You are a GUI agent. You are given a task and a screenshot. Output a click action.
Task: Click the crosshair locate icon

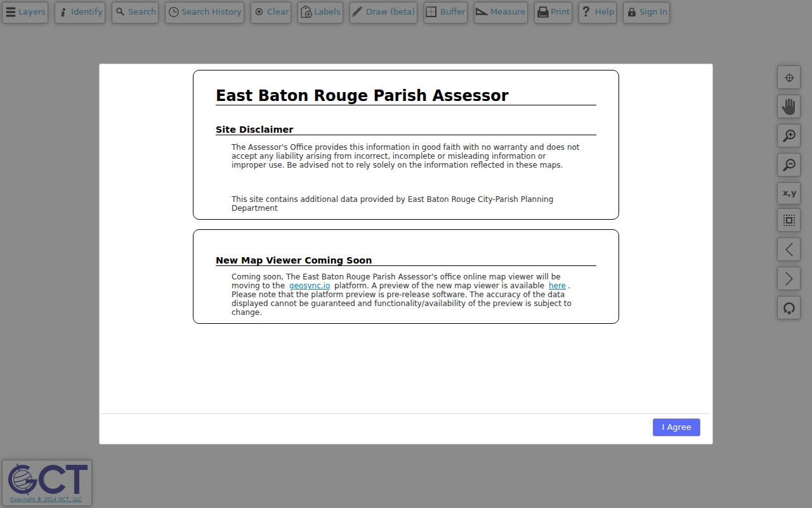click(789, 77)
